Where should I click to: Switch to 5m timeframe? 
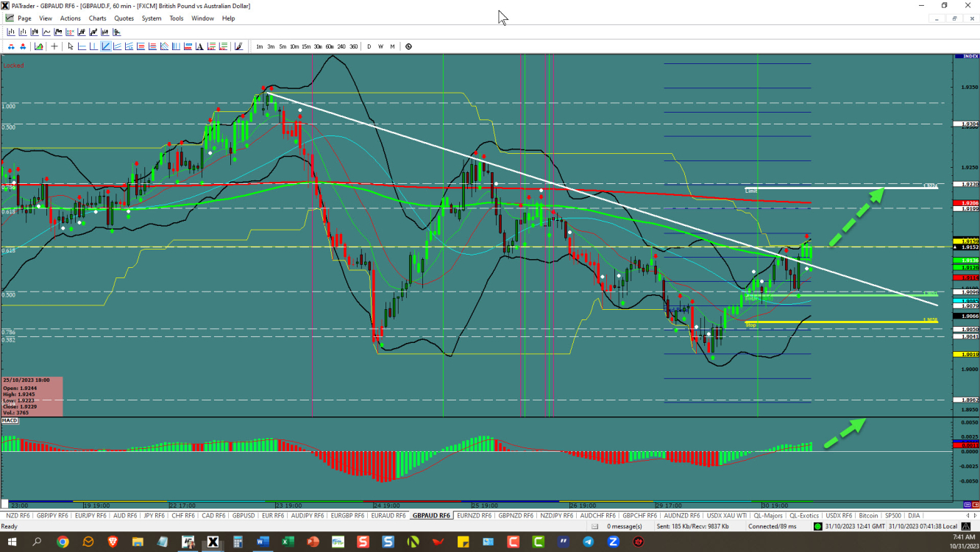(283, 46)
